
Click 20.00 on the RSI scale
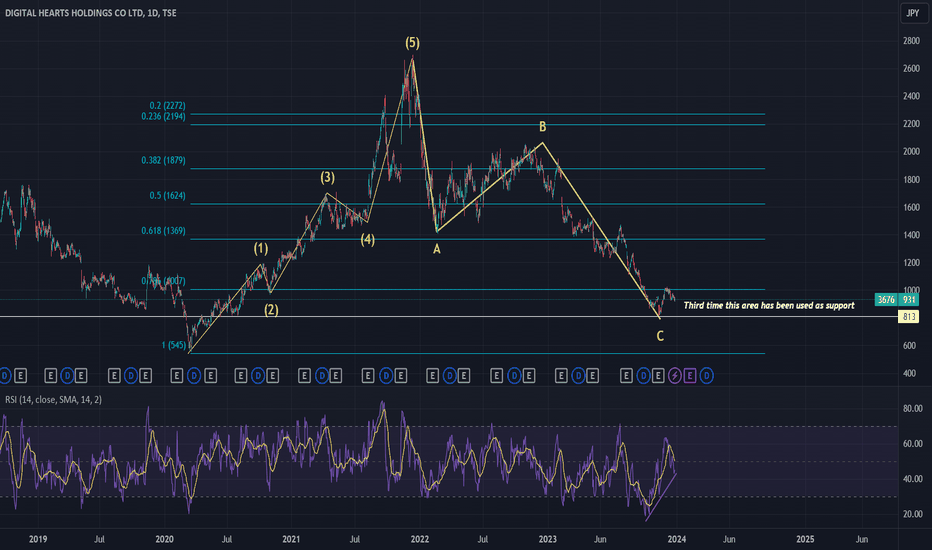click(913, 514)
